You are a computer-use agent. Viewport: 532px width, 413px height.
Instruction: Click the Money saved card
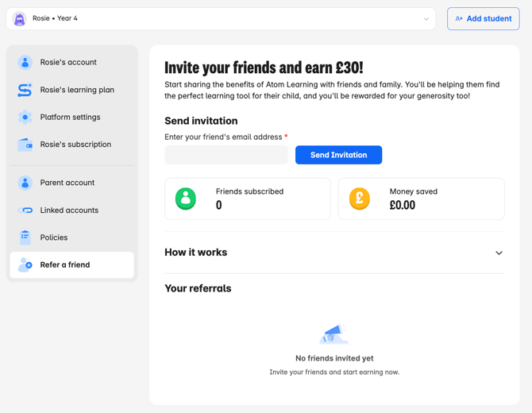point(422,199)
